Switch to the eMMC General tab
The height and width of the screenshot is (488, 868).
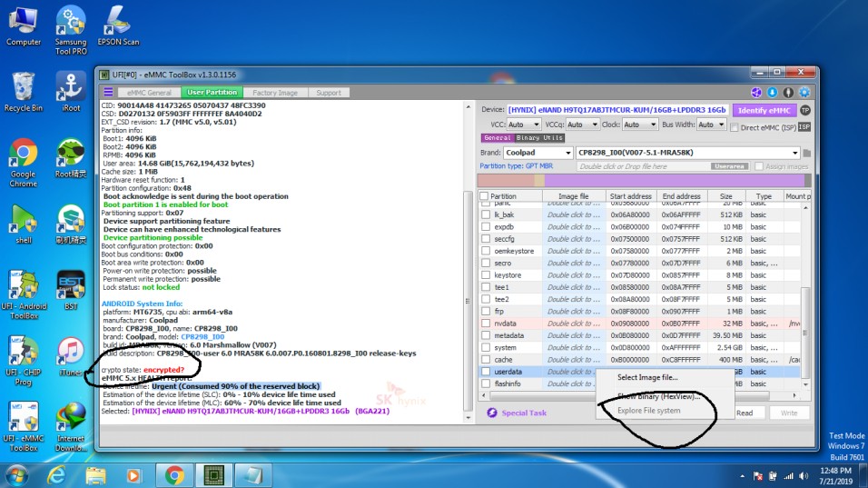click(x=149, y=93)
